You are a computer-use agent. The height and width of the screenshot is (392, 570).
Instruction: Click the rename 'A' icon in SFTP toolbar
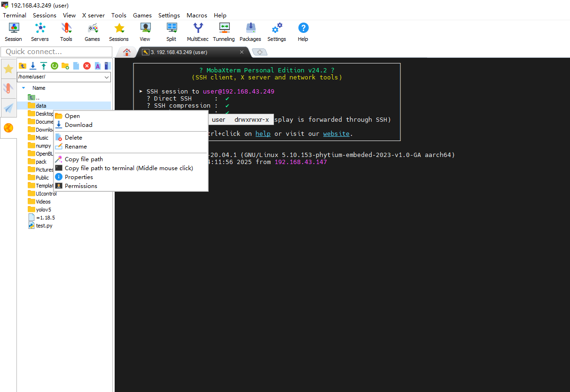point(98,66)
